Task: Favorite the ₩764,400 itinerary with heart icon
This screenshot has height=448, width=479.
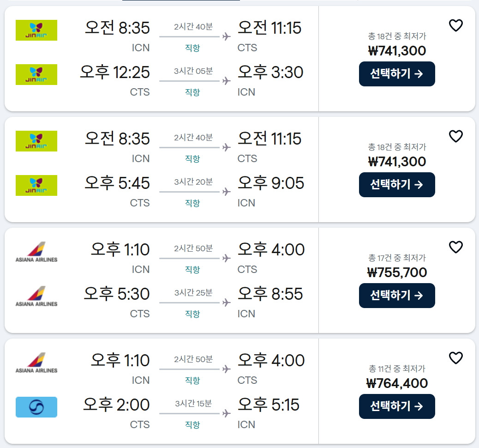Action: coord(455,358)
